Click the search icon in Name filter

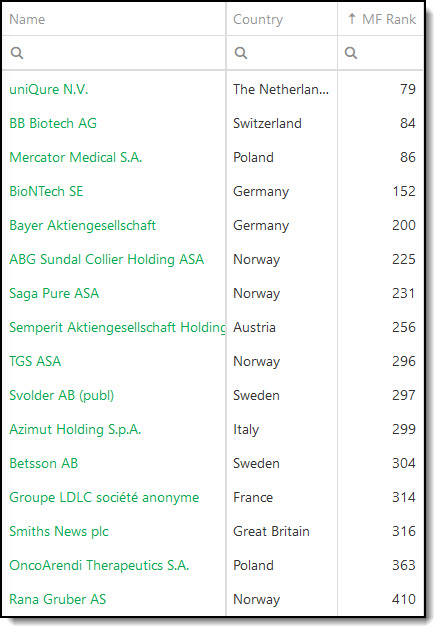click(x=17, y=53)
